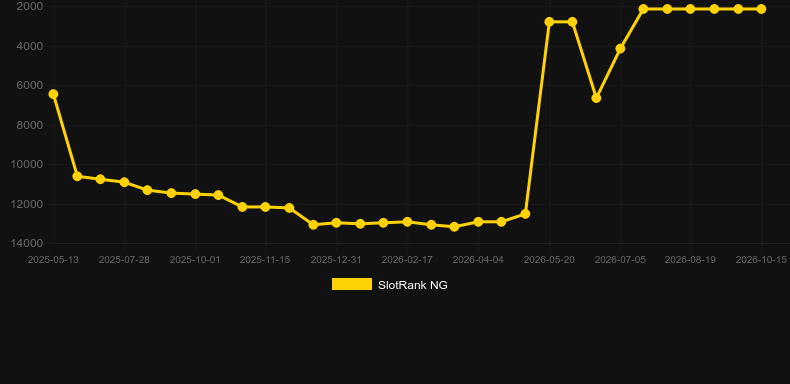790x384 pixels.
Task: Click the 2026-04-04 x-axis label
Action: [x=478, y=260]
